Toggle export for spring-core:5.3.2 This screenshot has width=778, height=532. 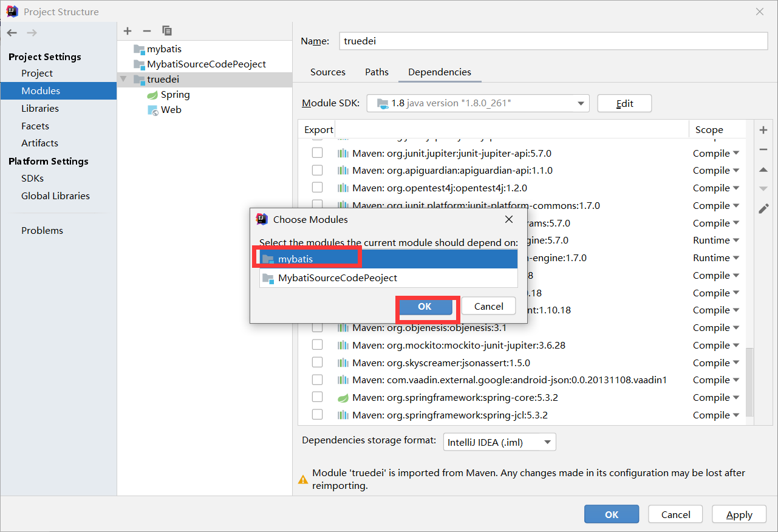317,397
